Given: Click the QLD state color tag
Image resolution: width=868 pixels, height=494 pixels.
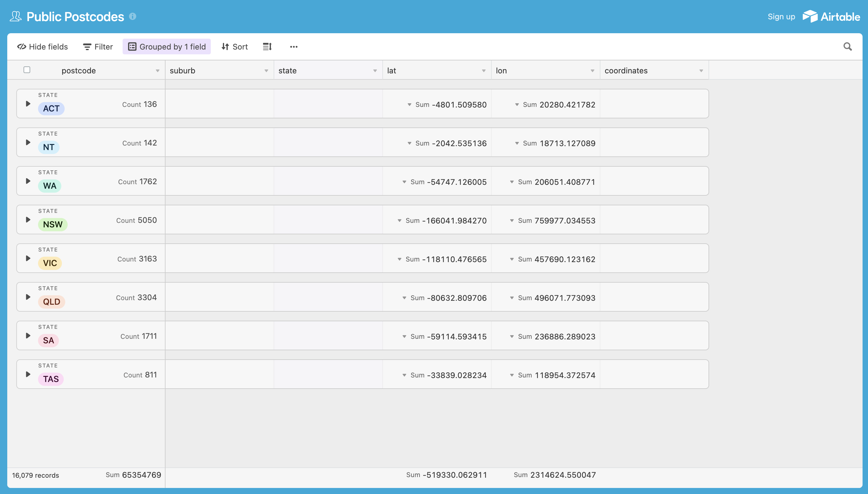Looking at the screenshot, I should (x=51, y=302).
